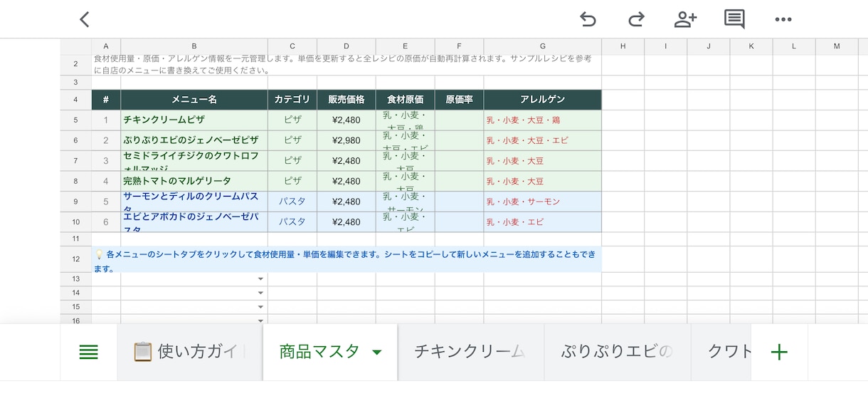Viewport: 868px width, 401px height.
Task: Select the パスタ category cell in row 9
Action: [292, 202]
